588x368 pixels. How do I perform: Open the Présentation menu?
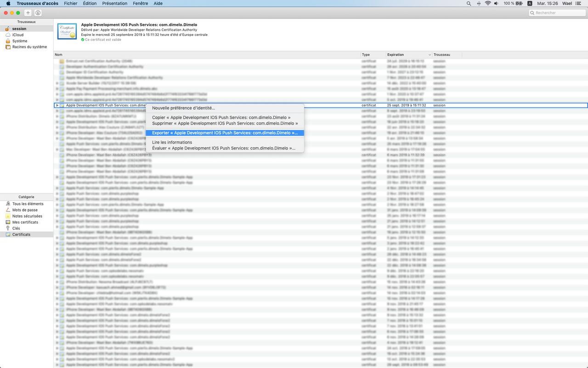coord(115,3)
